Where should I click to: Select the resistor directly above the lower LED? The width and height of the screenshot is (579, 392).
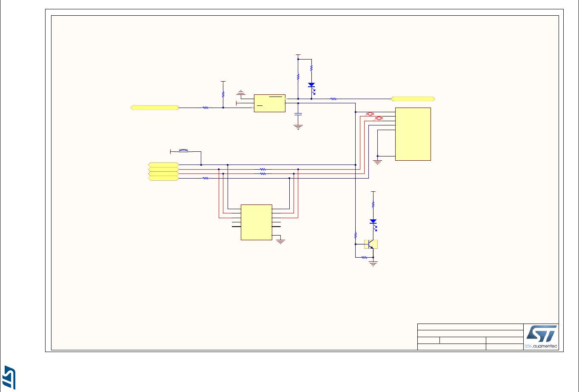[x=373, y=205]
